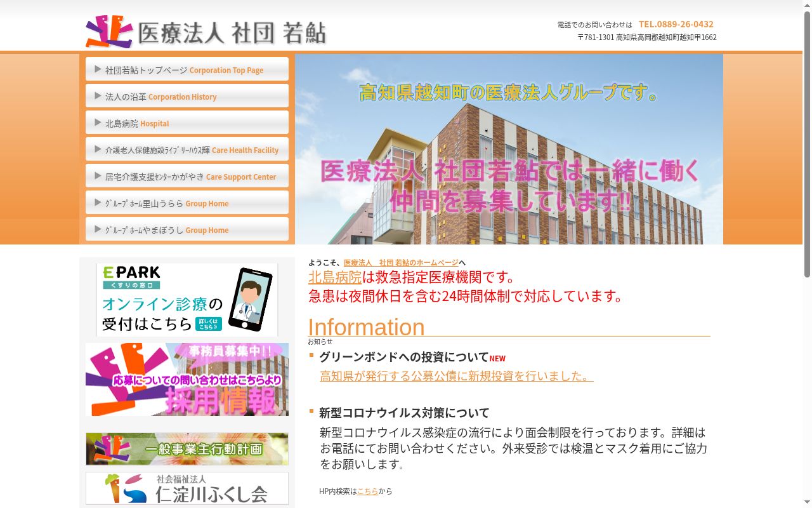Open 高知県が発行する公募公債 link
812x508 pixels.
(x=457, y=376)
